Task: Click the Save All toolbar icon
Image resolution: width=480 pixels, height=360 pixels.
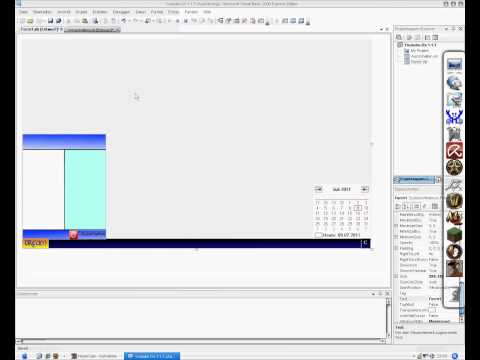Action: coord(59,21)
